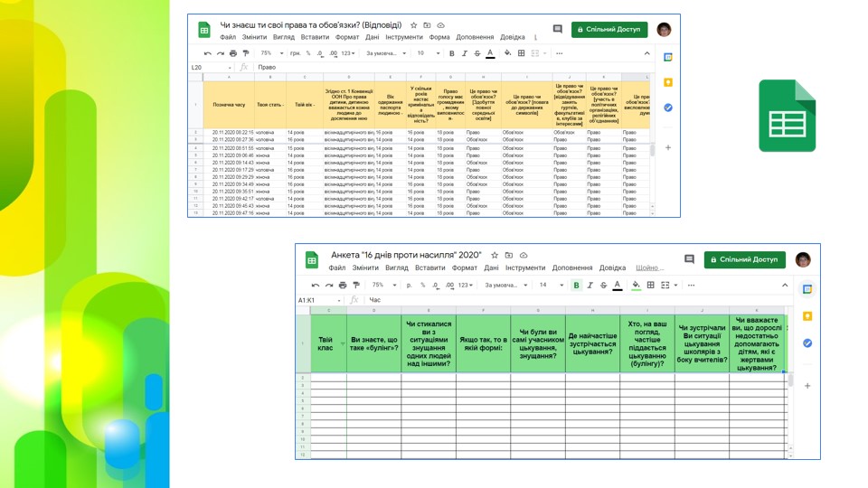Open comments history in upper 'Відповіді' spreadsheet
The image size is (868, 488).
point(558,29)
